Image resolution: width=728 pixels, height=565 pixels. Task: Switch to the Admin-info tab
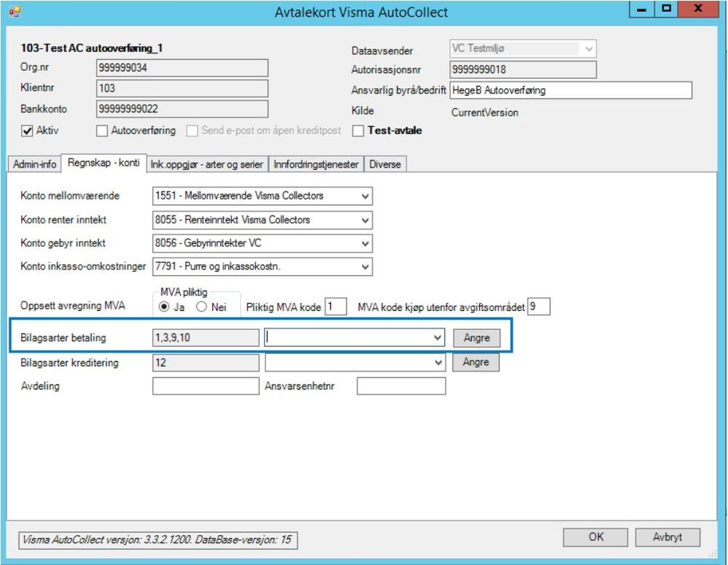[x=34, y=164]
